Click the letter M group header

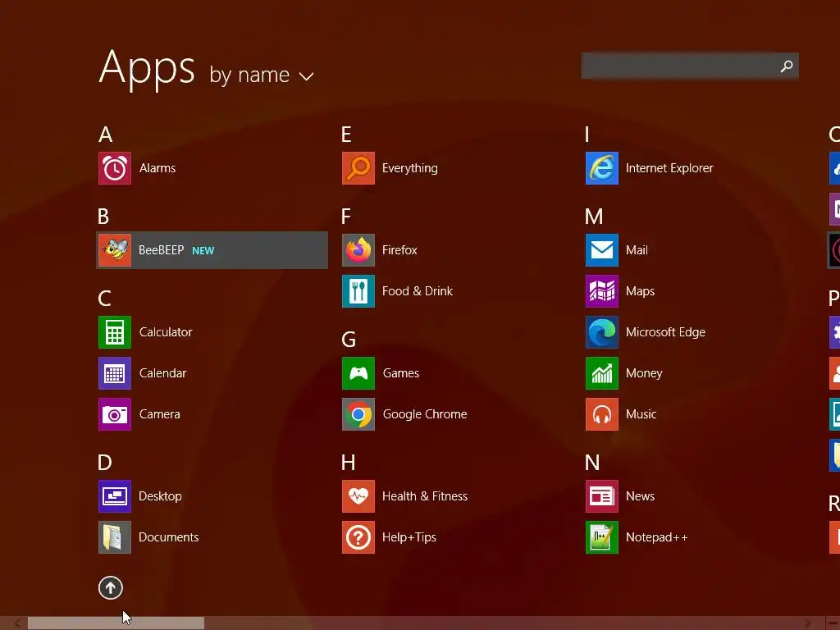pos(594,217)
